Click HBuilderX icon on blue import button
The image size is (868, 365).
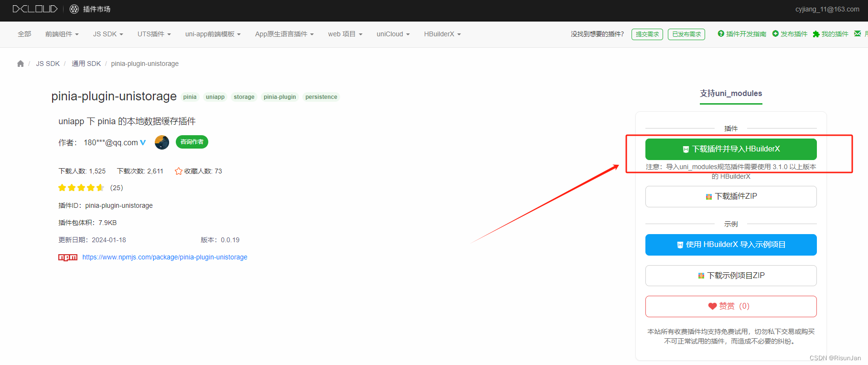[x=680, y=245]
